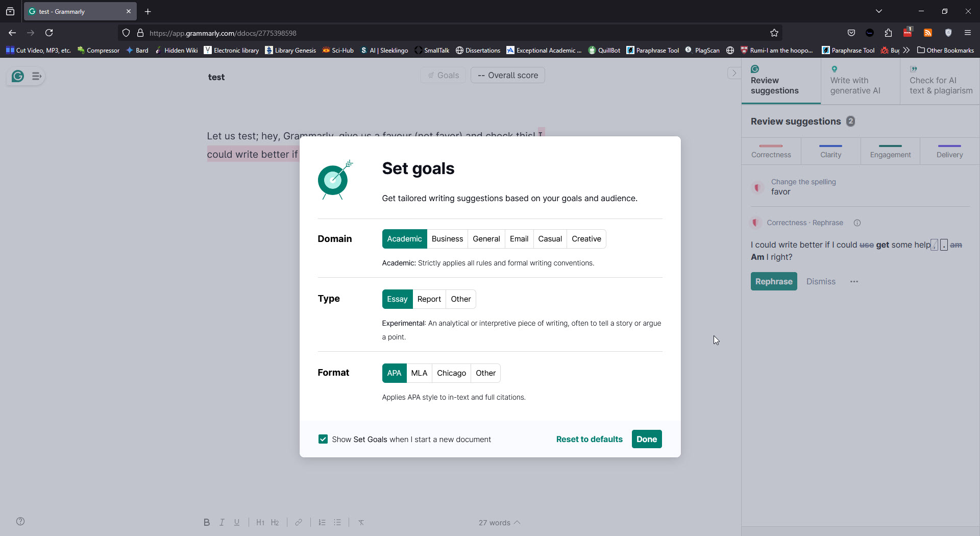Open the document outline menu icon
The image size is (980, 536).
click(37, 76)
